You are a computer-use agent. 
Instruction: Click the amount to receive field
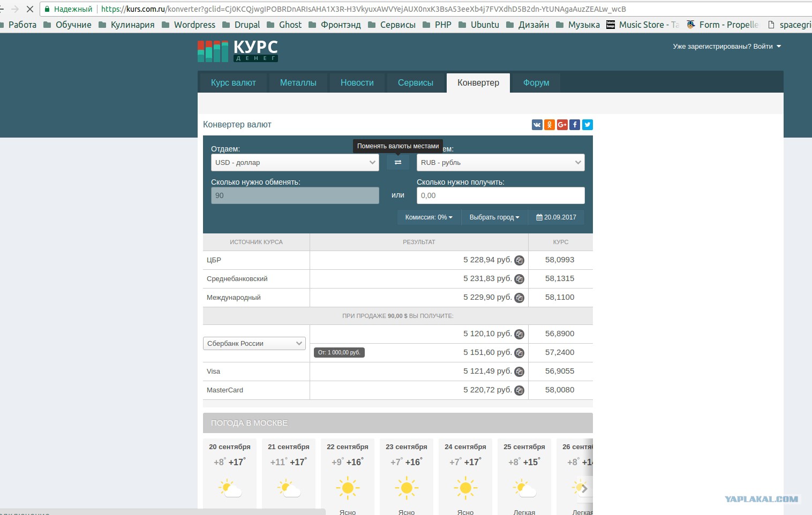(x=501, y=195)
